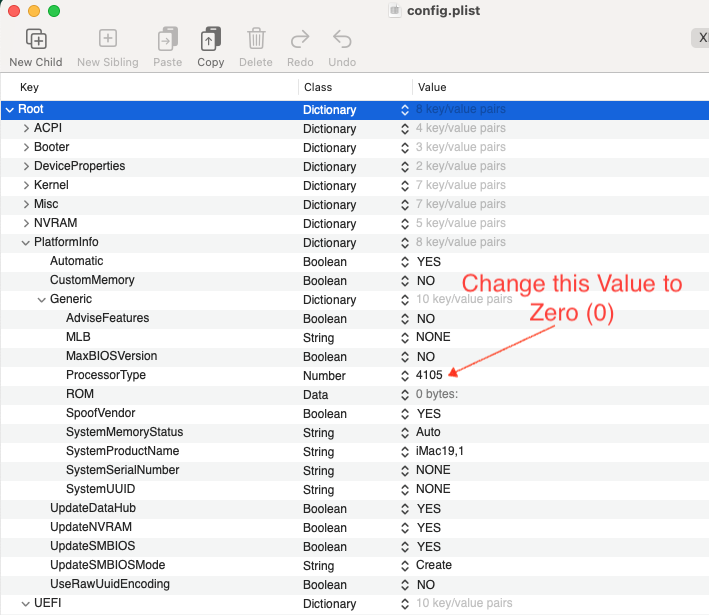
Task: Collapse the PlatformInfo section
Action: (x=26, y=242)
